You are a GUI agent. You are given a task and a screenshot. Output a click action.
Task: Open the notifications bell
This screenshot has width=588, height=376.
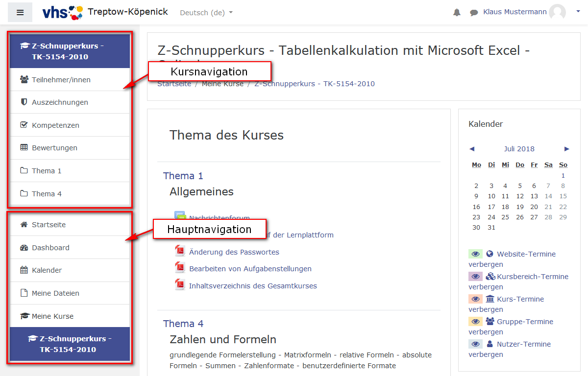[457, 13]
